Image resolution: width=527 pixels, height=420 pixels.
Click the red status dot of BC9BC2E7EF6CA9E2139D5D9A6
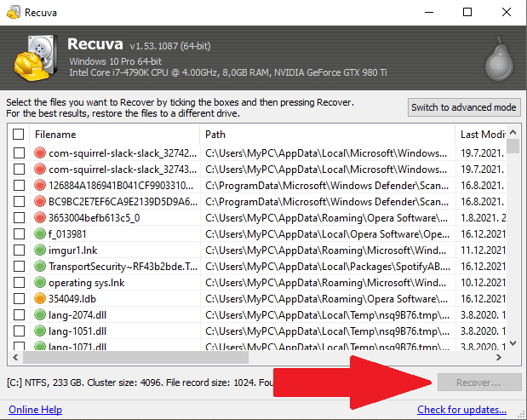[x=40, y=201]
